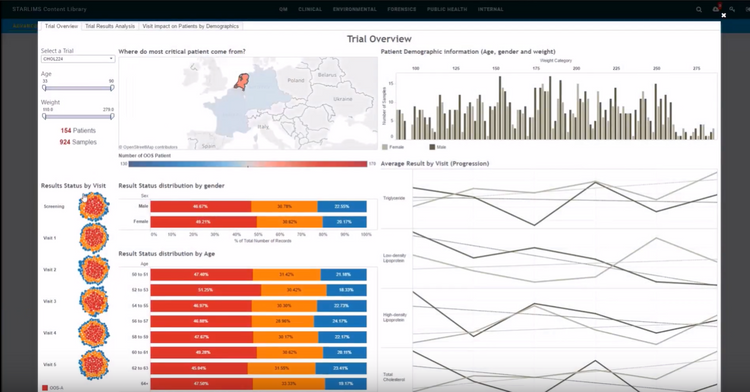Screen dimensions: 750x392
Task: Click the Italy label on the map
Action: point(263,127)
